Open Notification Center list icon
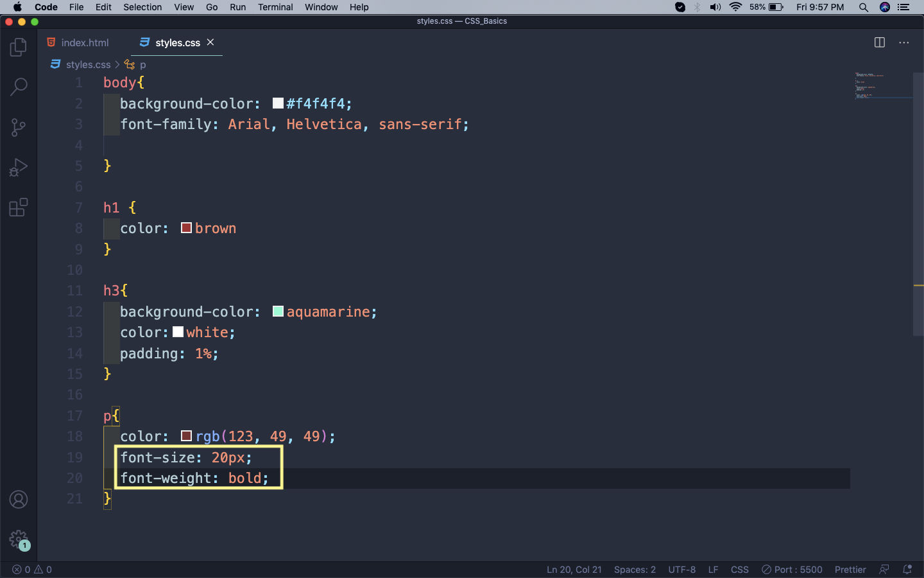 tap(904, 7)
